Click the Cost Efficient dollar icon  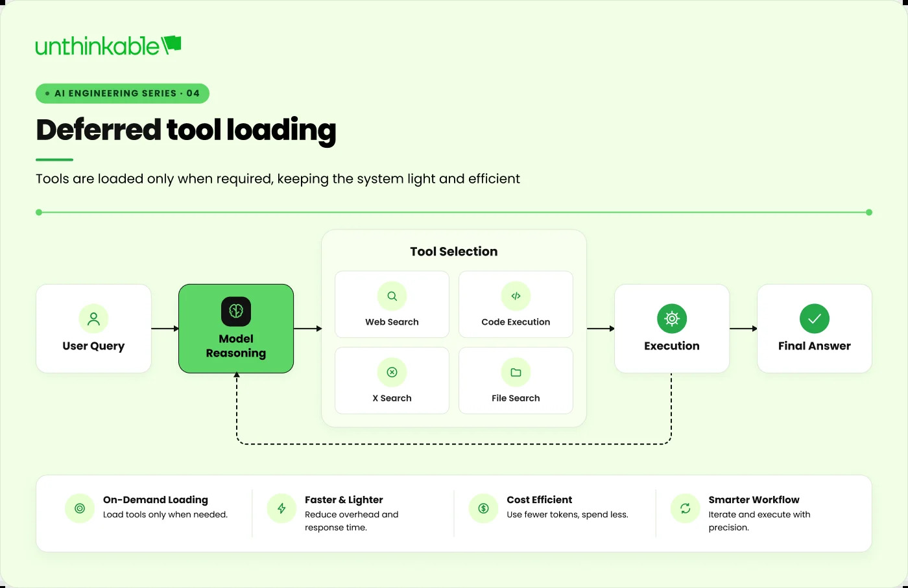pyautogui.click(x=483, y=508)
